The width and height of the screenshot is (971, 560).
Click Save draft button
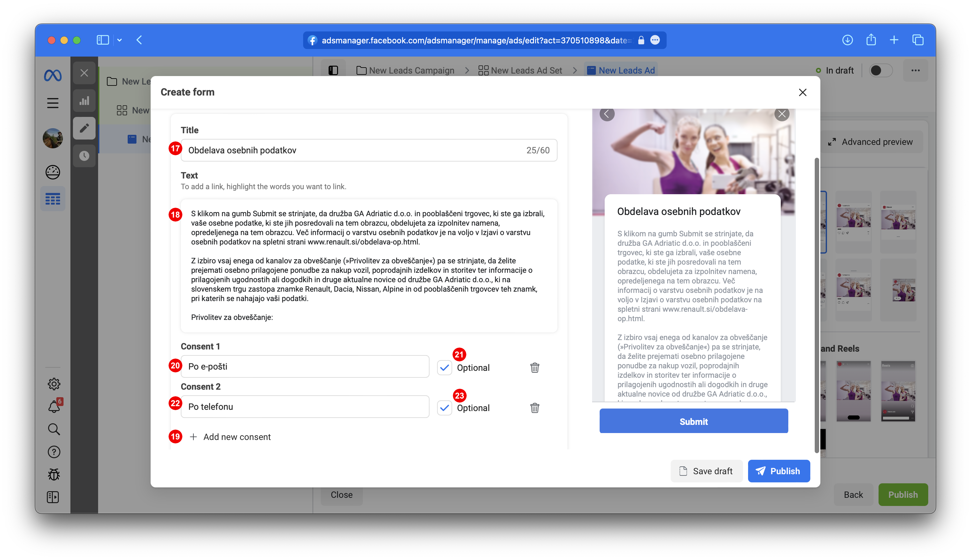[x=706, y=471]
